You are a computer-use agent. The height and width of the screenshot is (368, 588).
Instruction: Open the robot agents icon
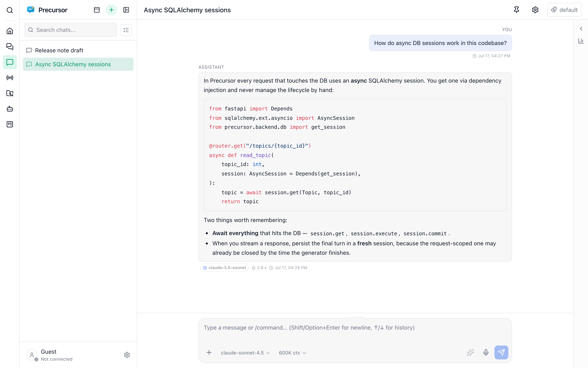[x=10, y=109]
